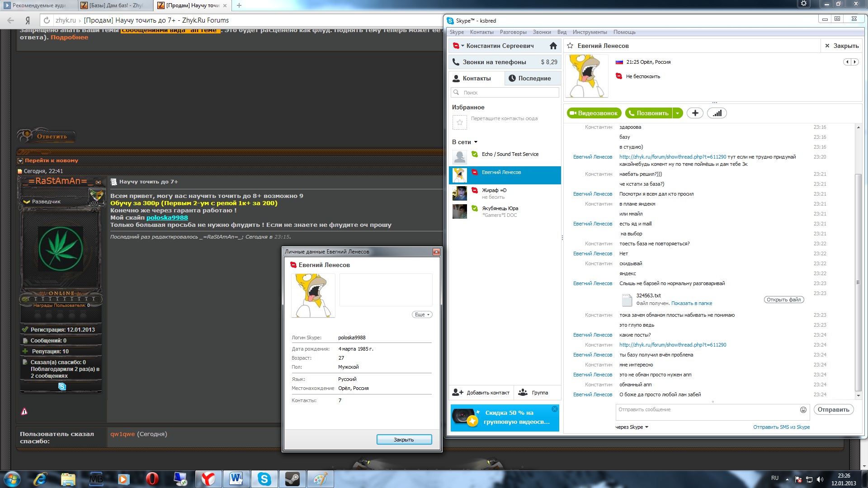Open Steam from the taskbar

click(292, 479)
